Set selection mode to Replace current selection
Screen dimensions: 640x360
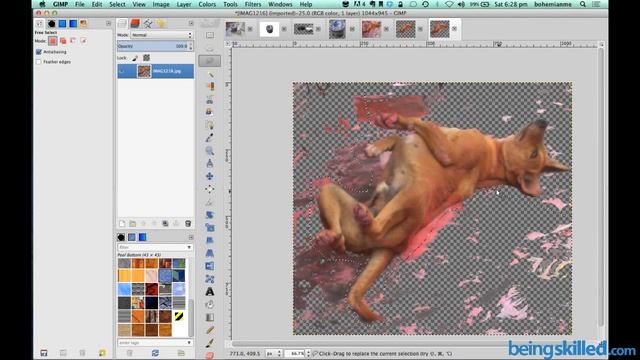click(x=53, y=41)
